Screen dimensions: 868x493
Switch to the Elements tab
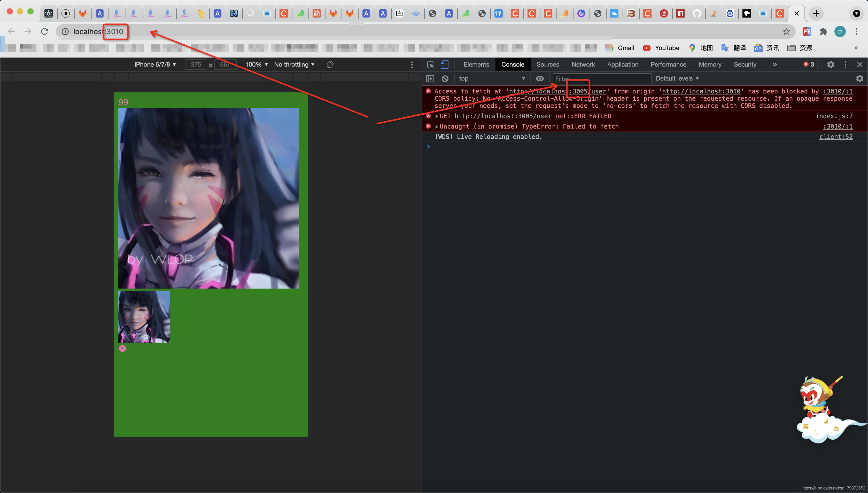[476, 64]
